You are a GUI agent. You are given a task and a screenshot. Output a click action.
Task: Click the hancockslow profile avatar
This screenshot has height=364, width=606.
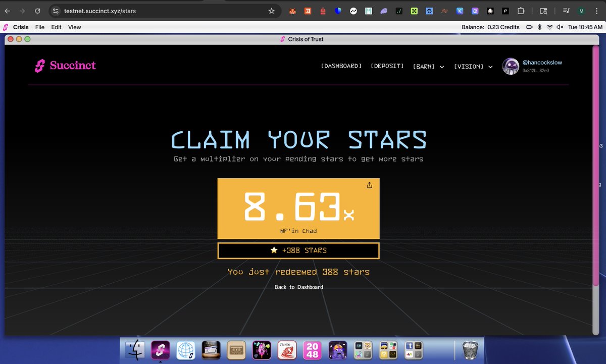coord(511,66)
